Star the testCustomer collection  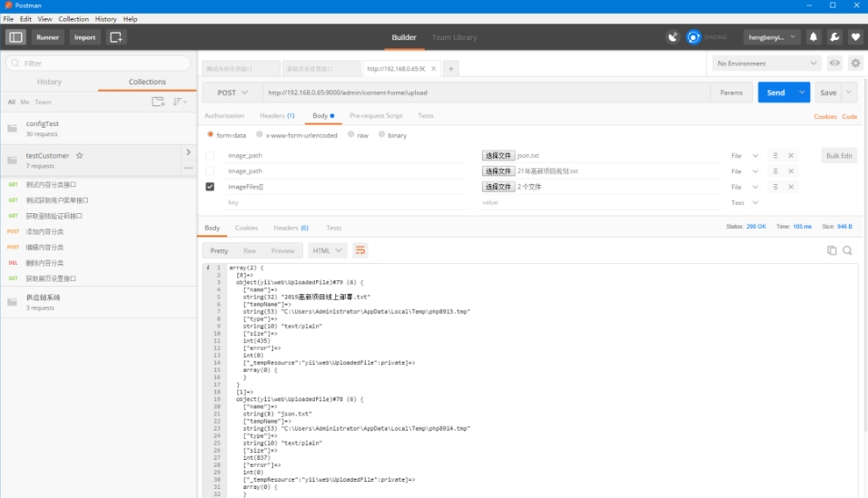[x=79, y=155]
